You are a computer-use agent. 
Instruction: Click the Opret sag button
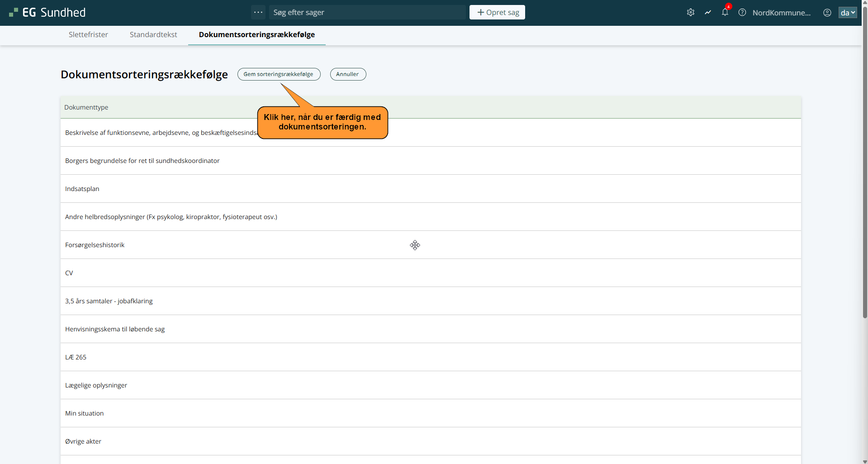(497, 12)
